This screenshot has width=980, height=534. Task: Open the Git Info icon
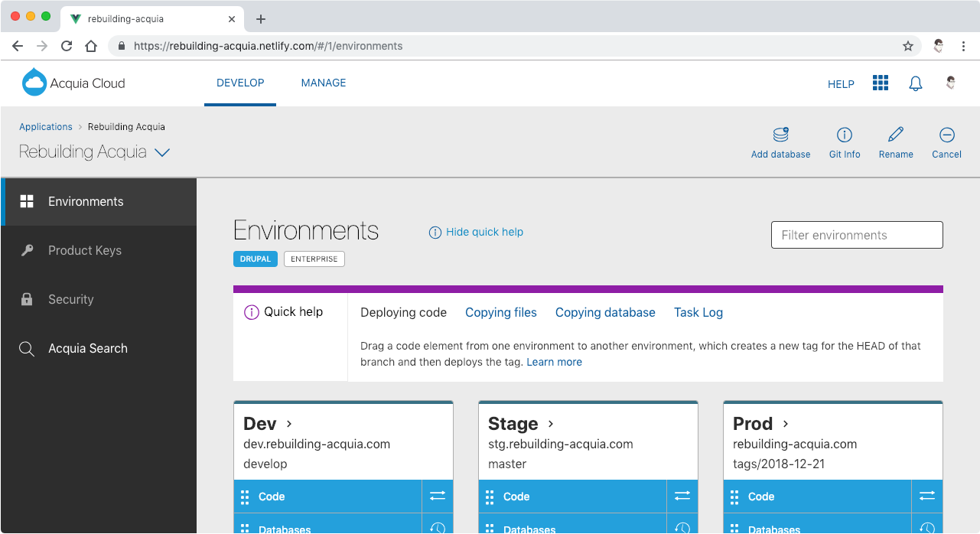click(845, 135)
